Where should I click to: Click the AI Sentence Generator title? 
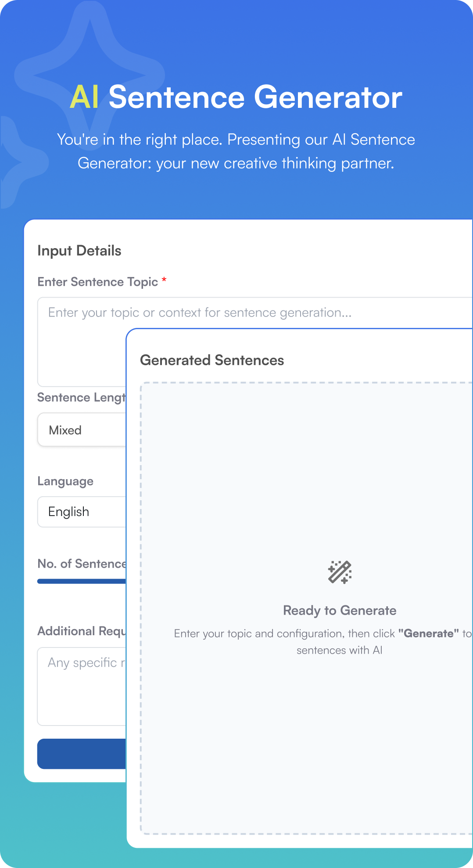(236, 97)
